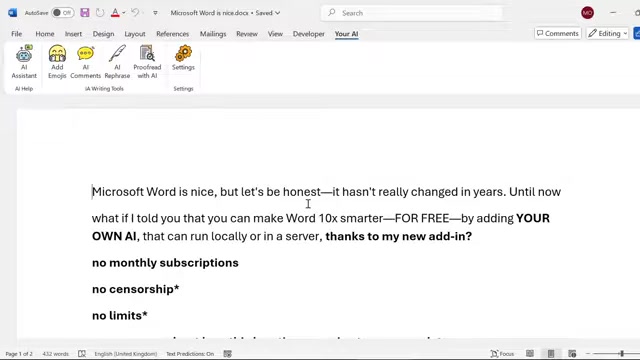The width and height of the screenshot is (640, 360).
Task: Toggle Text Predictions in status bar
Action: 190,354
